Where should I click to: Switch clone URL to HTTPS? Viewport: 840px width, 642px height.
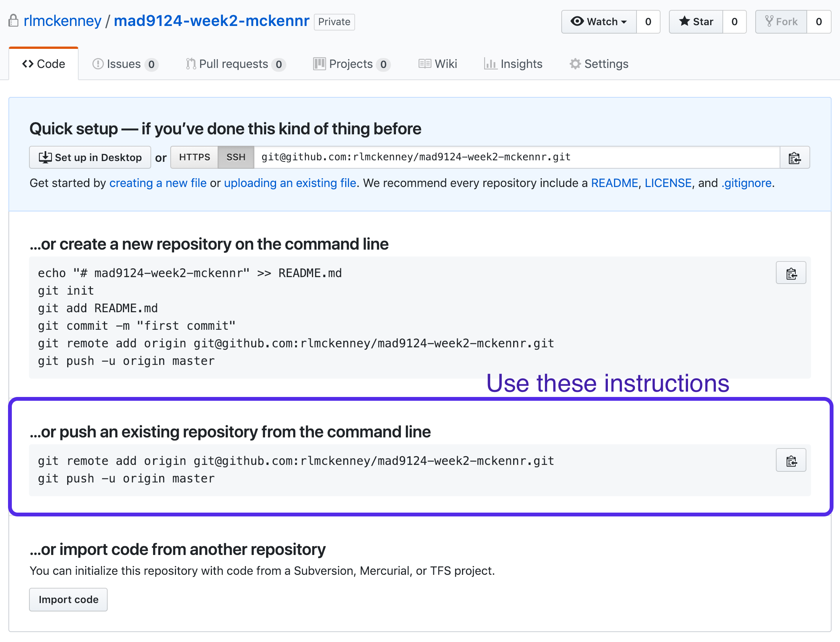[194, 157]
